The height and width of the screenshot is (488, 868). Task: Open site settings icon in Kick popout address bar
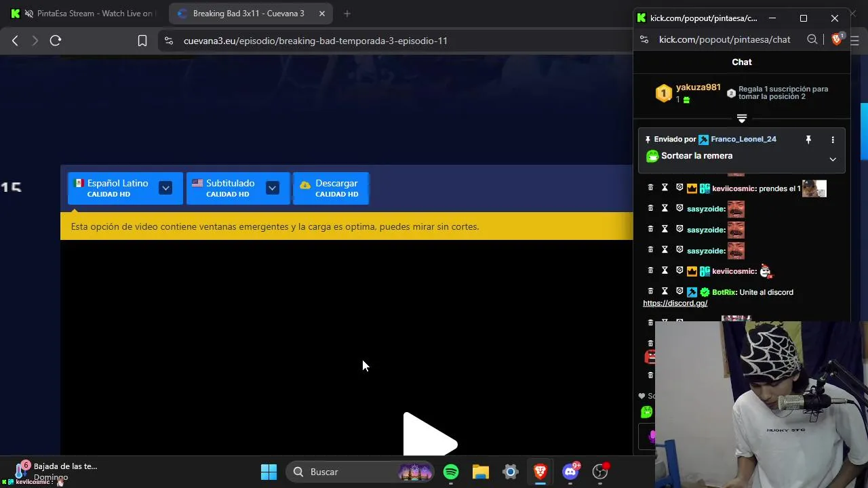point(644,39)
